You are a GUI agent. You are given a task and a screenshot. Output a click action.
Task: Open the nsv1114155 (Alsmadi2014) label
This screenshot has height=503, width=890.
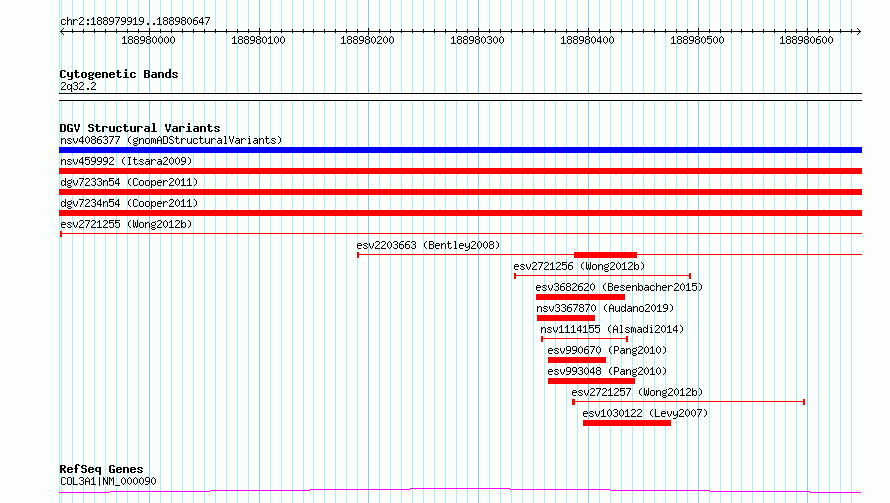click(x=612, y=329)
